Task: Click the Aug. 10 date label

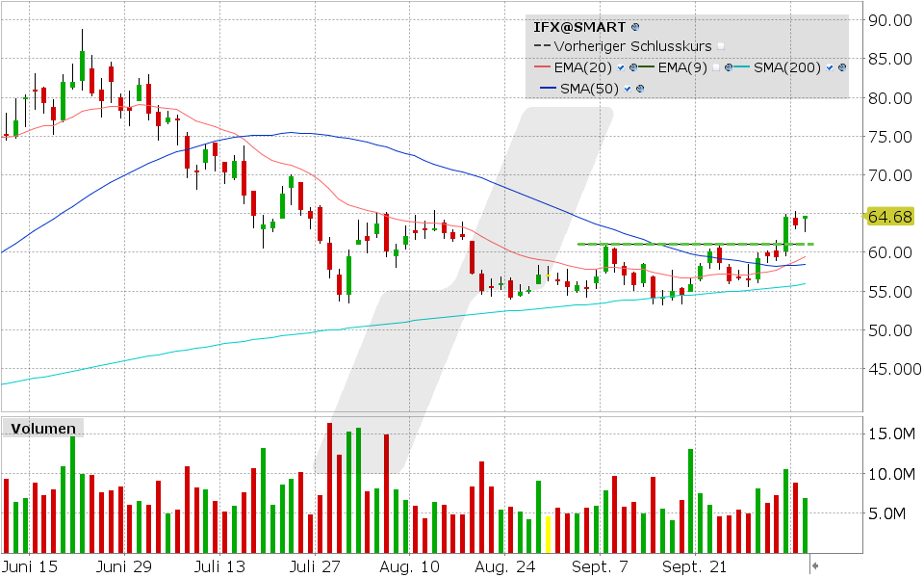Action: coord(410,566)
